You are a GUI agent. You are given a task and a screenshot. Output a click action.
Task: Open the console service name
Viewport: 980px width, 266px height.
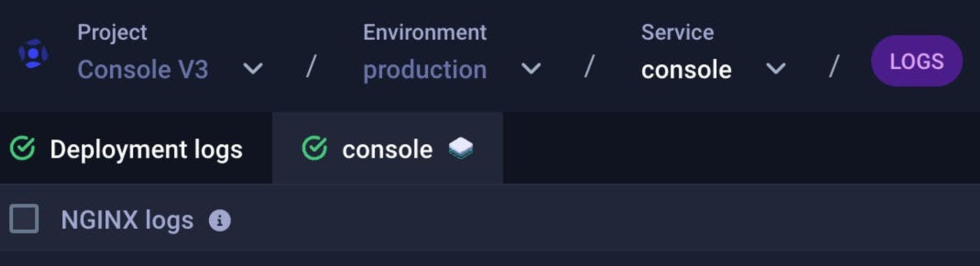(x=686, y=69)
